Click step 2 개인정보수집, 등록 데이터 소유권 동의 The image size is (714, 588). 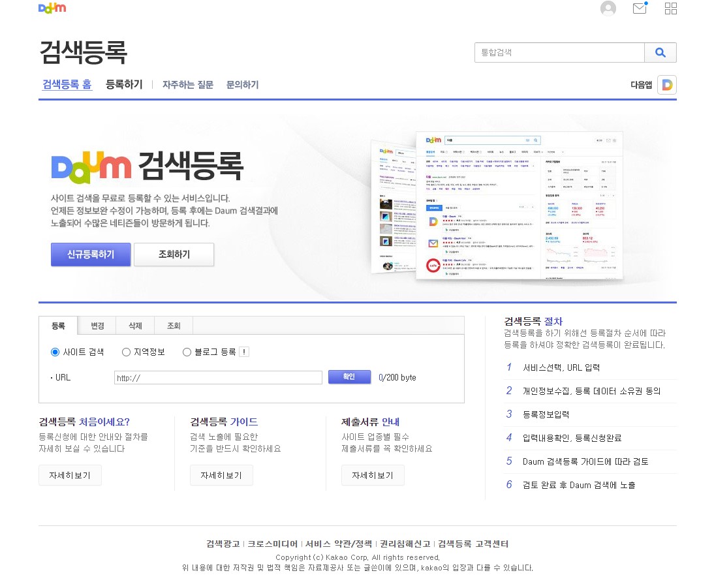tap(590, 392)
